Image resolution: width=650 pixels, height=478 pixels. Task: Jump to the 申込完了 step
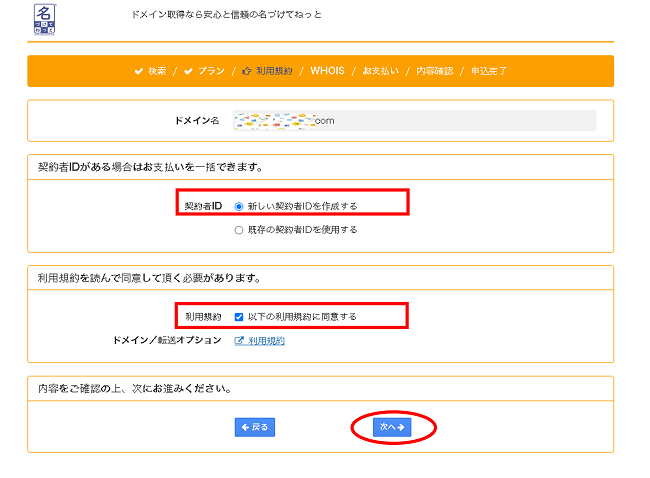click(x=489, y=71)
